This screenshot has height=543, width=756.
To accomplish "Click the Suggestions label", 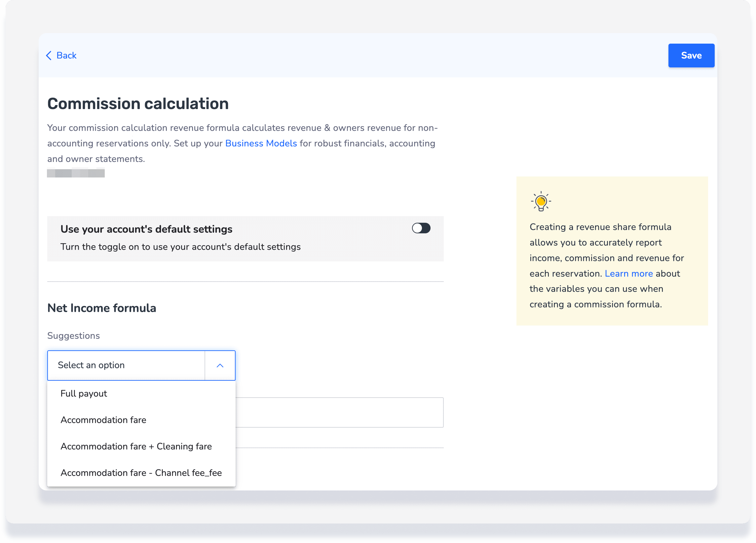I will 73,336.
